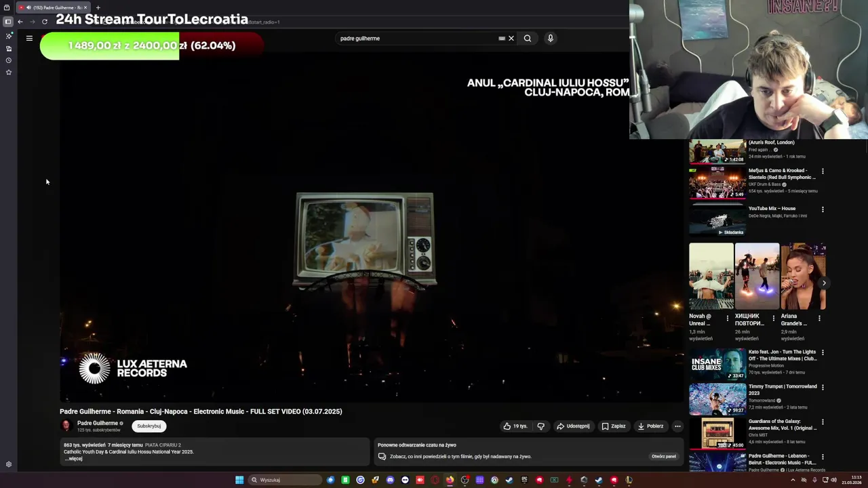
Task: Open the Windows Start menu
Action: tap(239, 480)
